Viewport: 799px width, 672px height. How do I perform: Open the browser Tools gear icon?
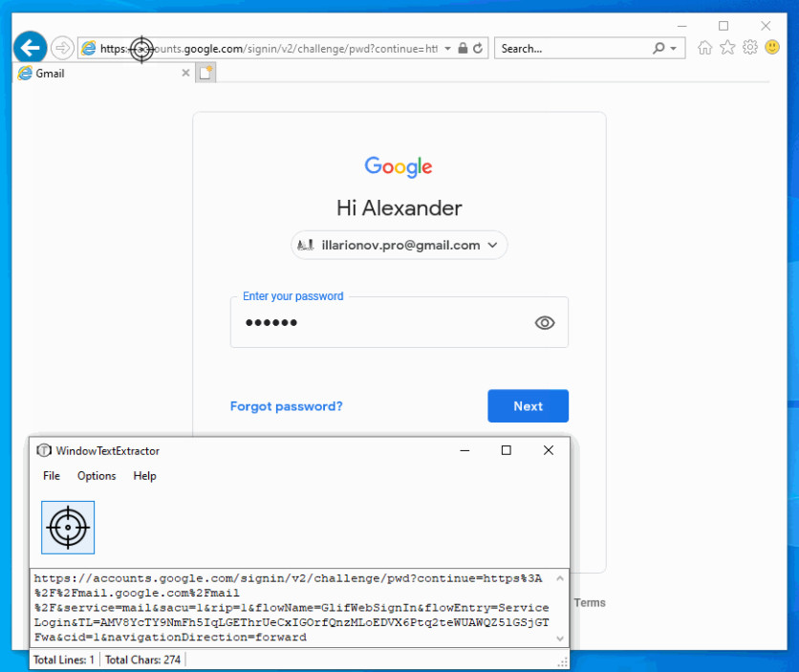pos(749,48)
